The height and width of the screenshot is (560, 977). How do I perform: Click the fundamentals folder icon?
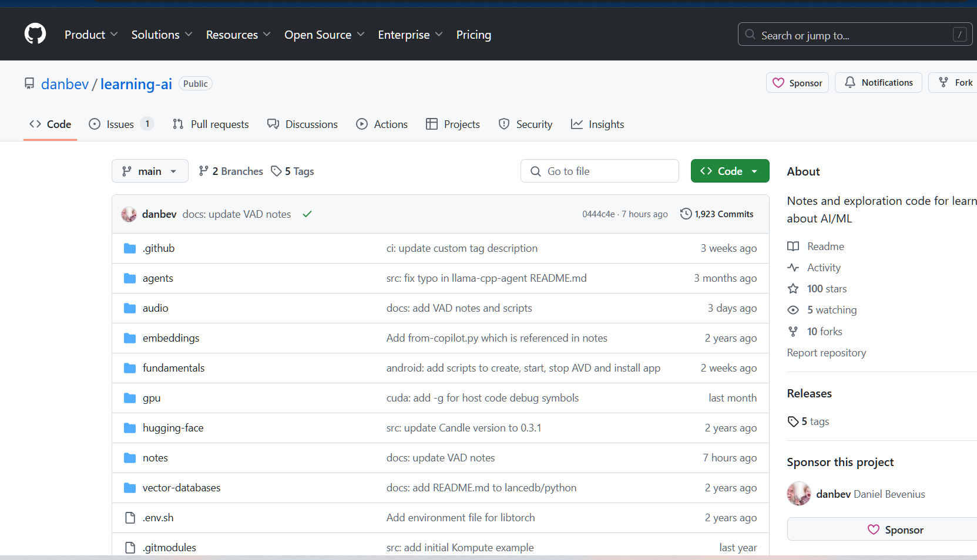(130, 368)
